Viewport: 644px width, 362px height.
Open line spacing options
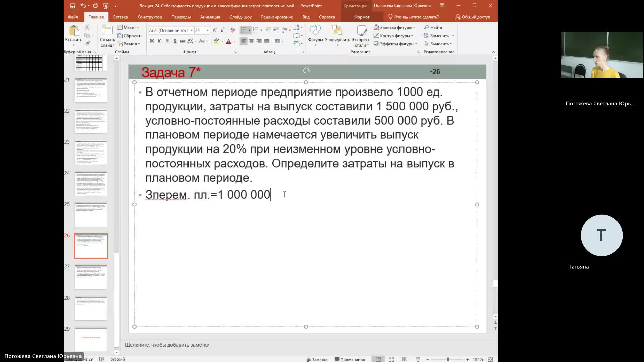point(286,30)
